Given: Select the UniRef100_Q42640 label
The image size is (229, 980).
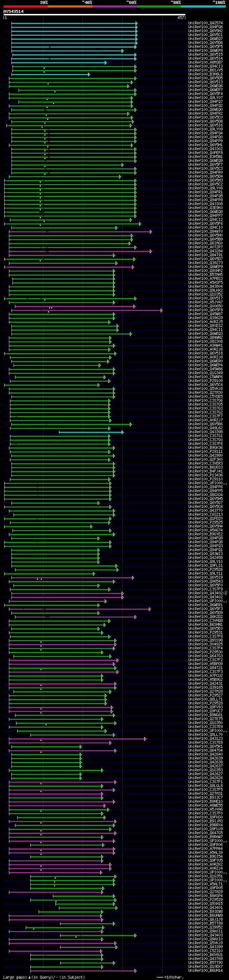Looking at the screenshot, I should (205, 754).
